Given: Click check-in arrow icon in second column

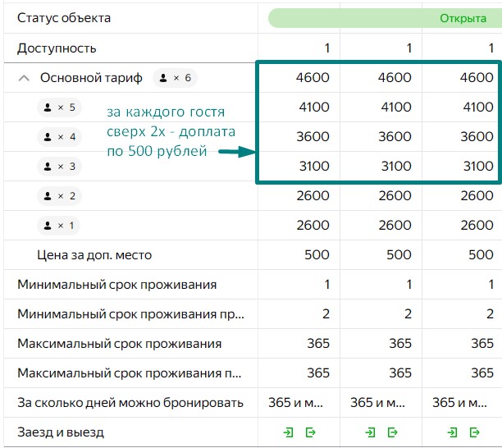Looking at the screenshot, I should (370, 432).
